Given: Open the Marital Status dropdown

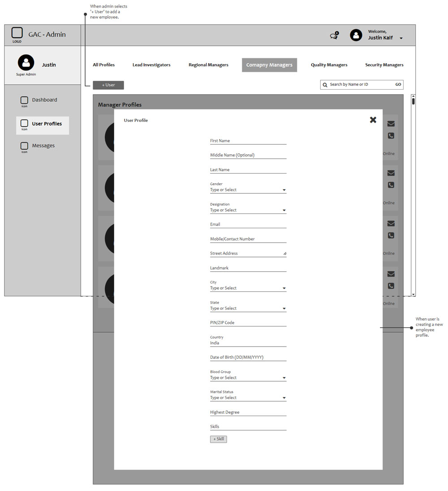Looking at the screenshot, I should tap(284, 398).
